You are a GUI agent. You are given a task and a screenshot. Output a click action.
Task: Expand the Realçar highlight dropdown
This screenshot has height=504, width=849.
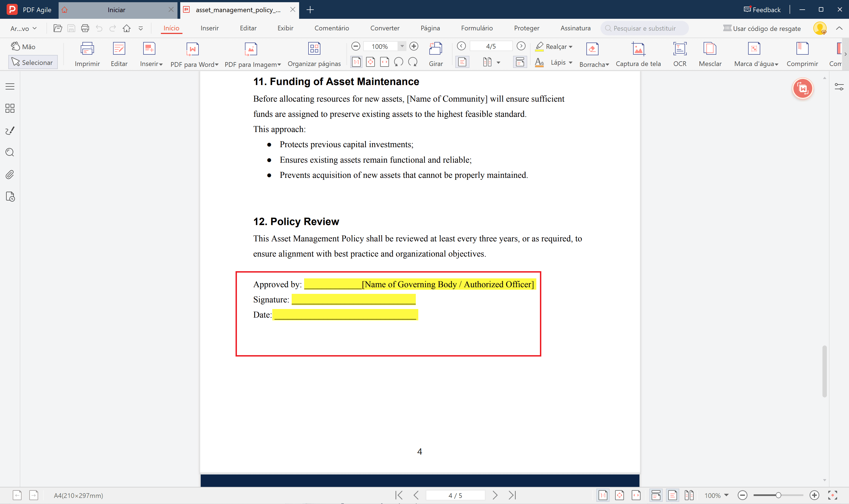click(x=571, y=47)
